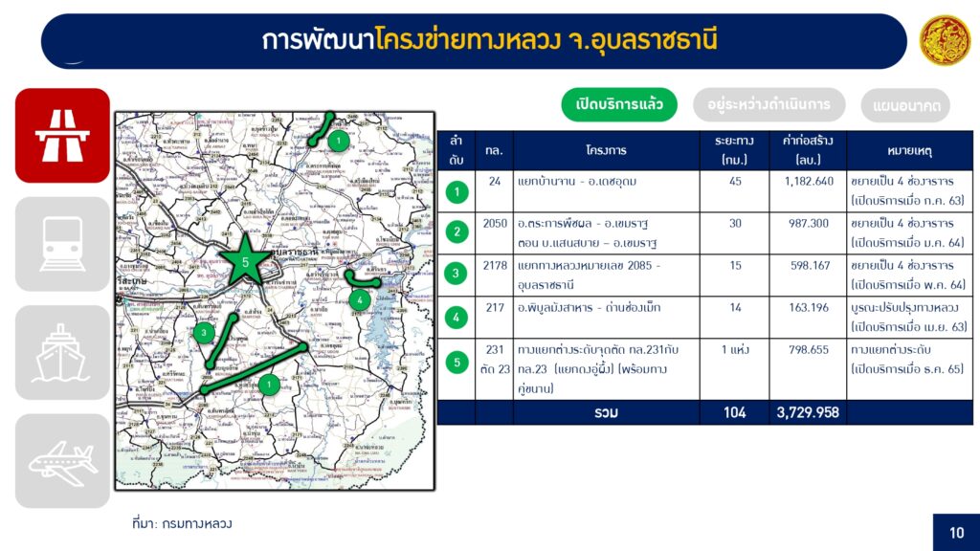This screenshot has height=551, width=980.
Task: Switch to the เปิดบริการแล้ว tab
Action: click(619, 104)
